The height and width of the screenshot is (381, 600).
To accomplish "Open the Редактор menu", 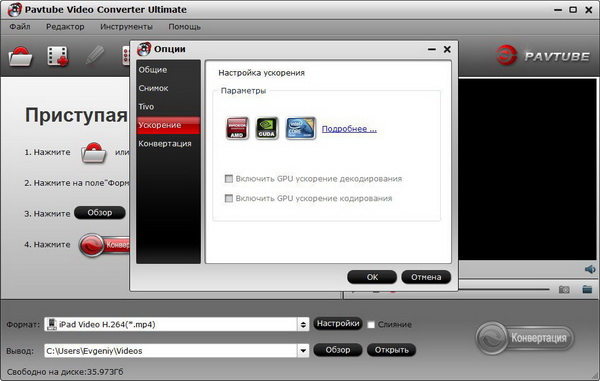I will [x=65, y=27].
